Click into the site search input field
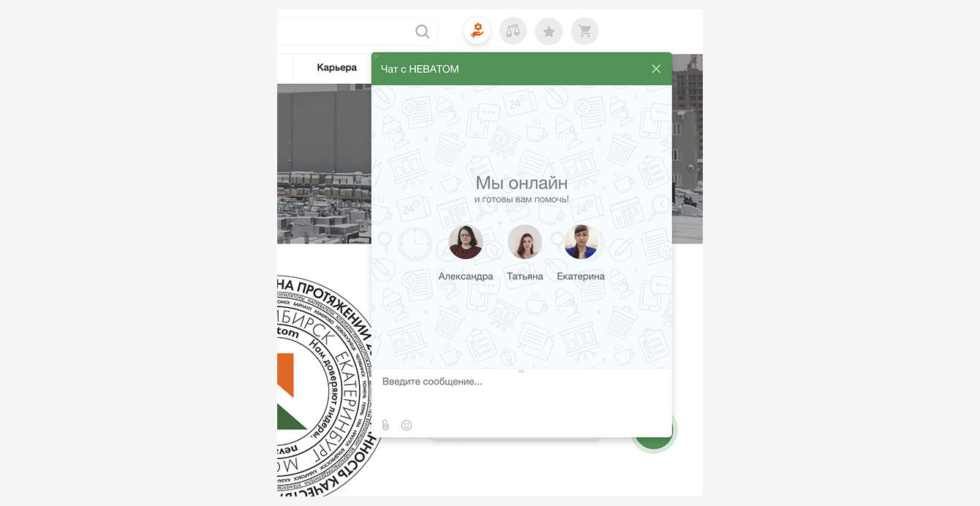This screenshot has width=980, height=506. pos(358,31)
